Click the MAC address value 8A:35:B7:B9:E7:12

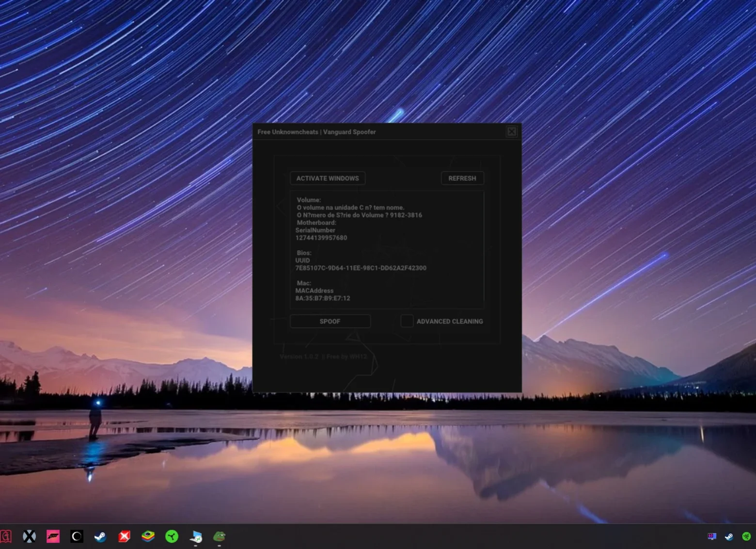click(x=323, y=298)
